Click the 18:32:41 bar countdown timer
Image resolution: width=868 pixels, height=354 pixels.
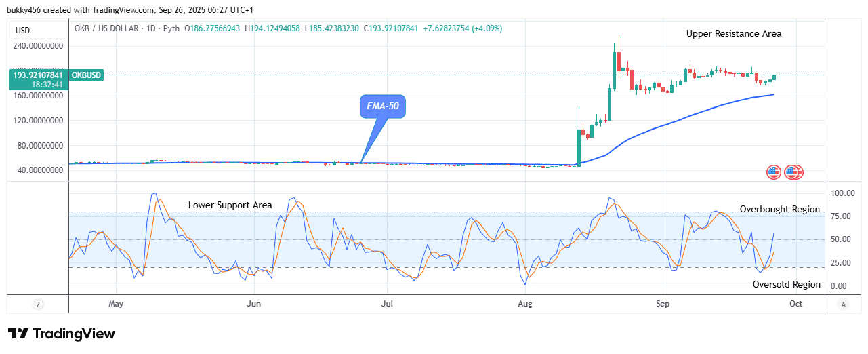pyautogui.click(x=47, y=84)
